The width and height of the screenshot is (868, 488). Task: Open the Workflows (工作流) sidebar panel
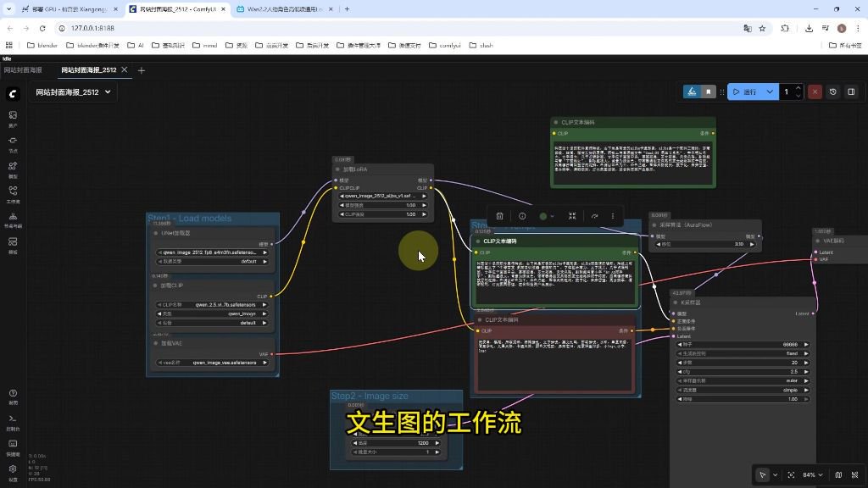point(13,195)
